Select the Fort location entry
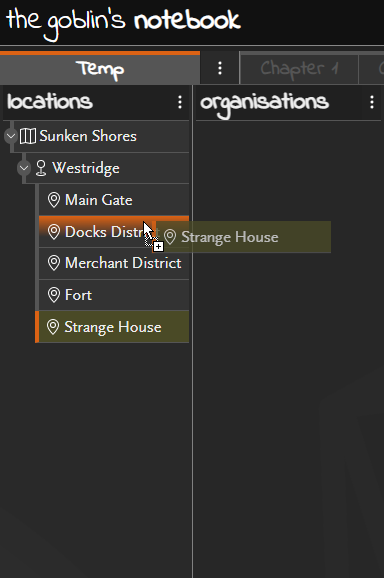Image resolution: width=384 pixels, height=578 pixels. pos(114,295)
